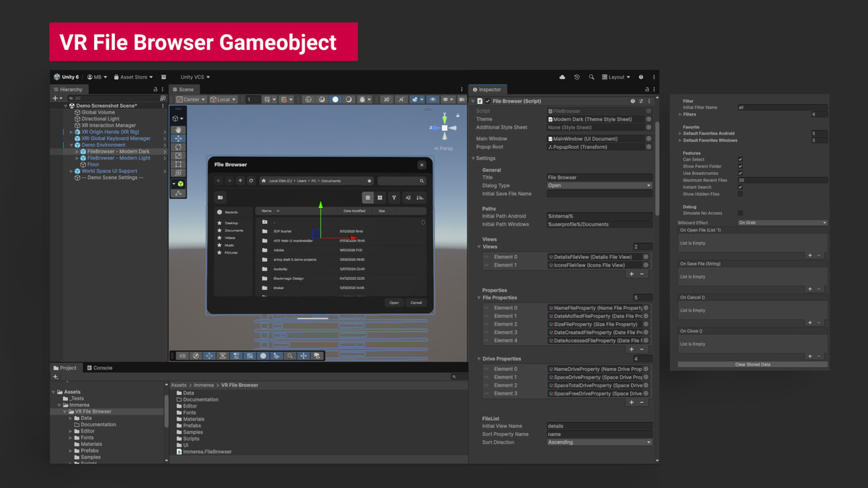Screen dimensions: 868x488
Task: Open the Layout dropdown
Action: click(x=615, y=77)
